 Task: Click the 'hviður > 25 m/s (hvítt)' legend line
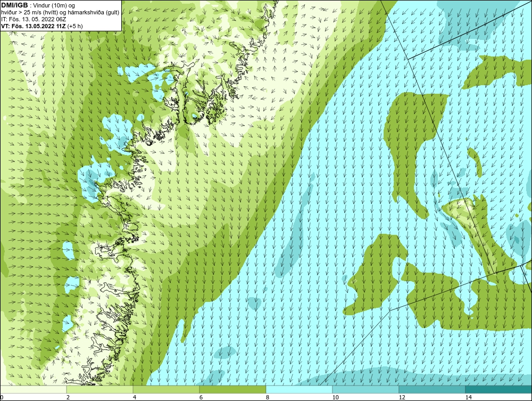coord(60,12)
